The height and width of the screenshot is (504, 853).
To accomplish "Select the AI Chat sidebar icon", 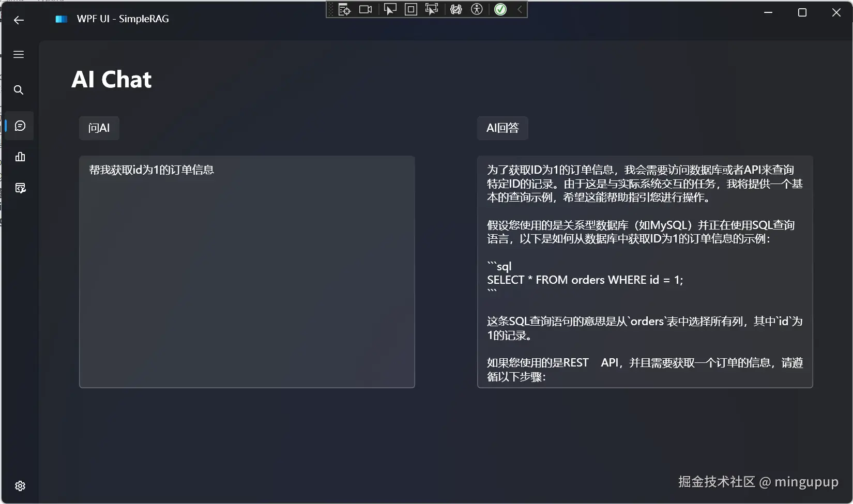I will [20, 126].
